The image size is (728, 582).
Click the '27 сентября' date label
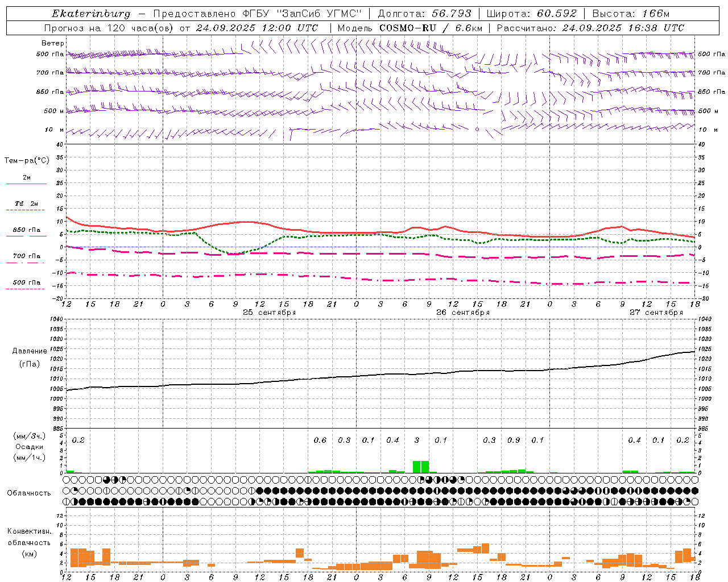[656, 313]
